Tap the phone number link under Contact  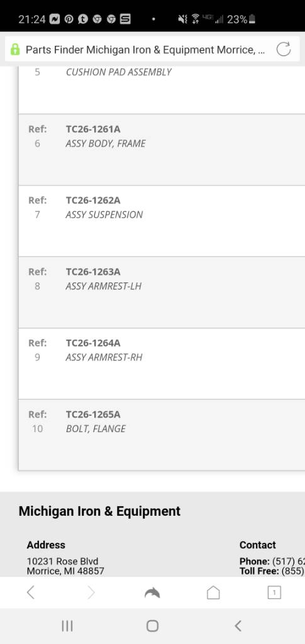tap(289, 562)
